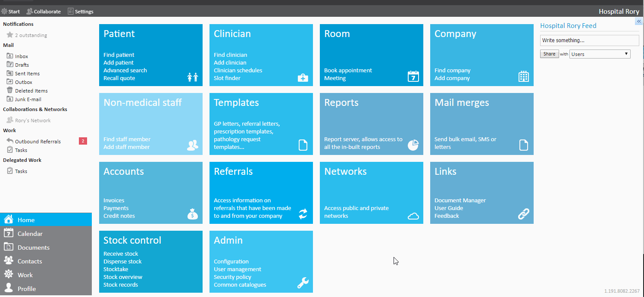Viewport: 644px width, 297px height.
Task: Click the calendar icon on Room tile
Action: click(413, 76)
